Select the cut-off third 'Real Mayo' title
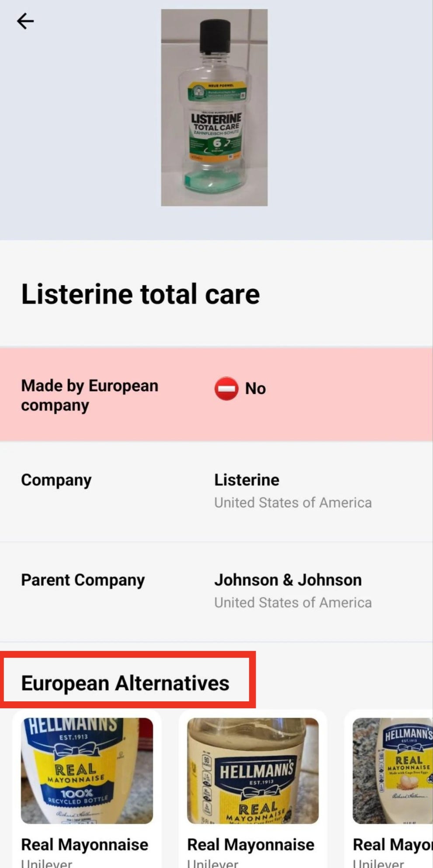433x868 pixels. click(x=392, y=844)
